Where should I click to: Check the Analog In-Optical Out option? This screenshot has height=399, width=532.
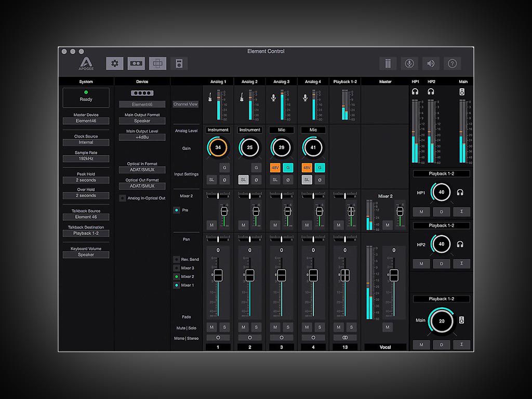tap(123, 197)
